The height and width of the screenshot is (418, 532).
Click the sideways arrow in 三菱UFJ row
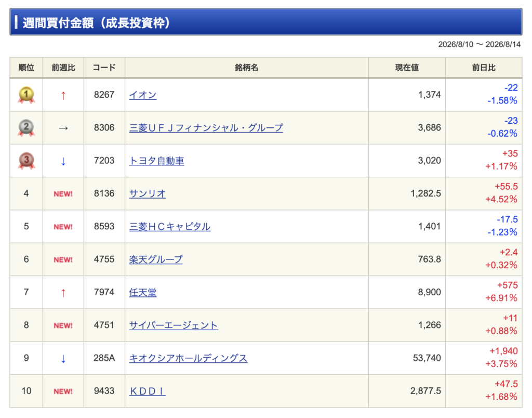(x=63, y=128)
